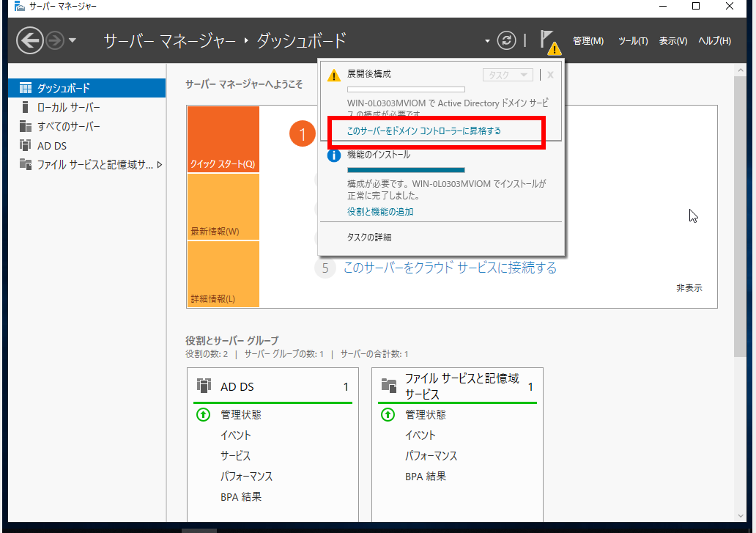This screenshot has height=533, width=756.
Task: Open the タスク dropdown in notification
Action: pos(508,76)
